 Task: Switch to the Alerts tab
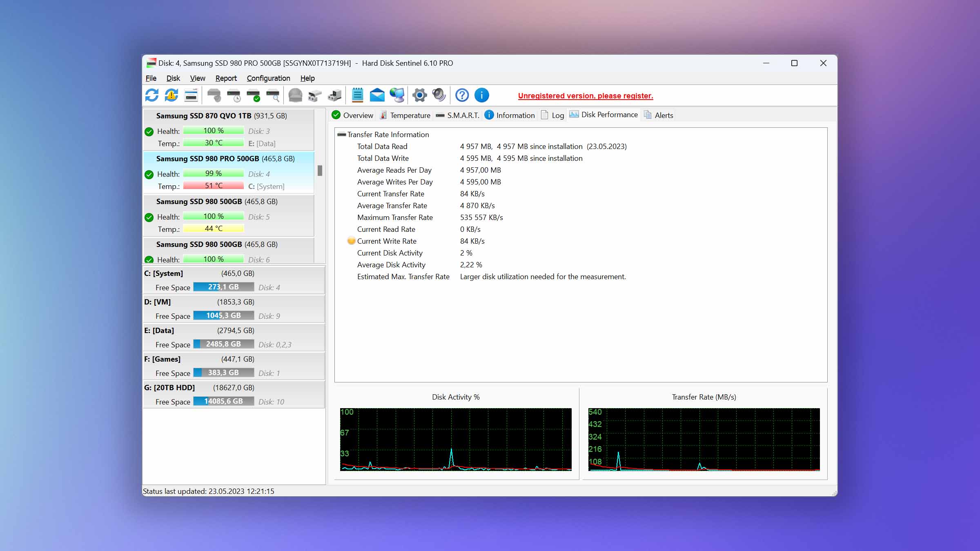[x=659, y=115]
